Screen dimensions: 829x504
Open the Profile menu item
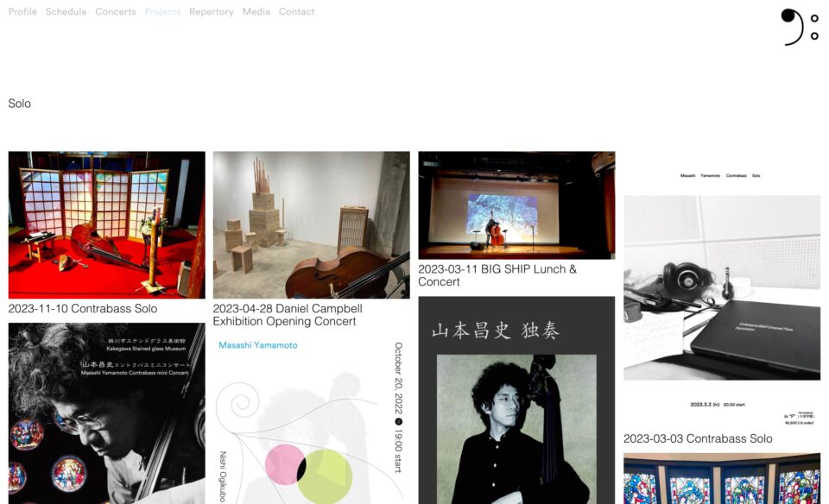pyautogui.click(x=22, y=12)
